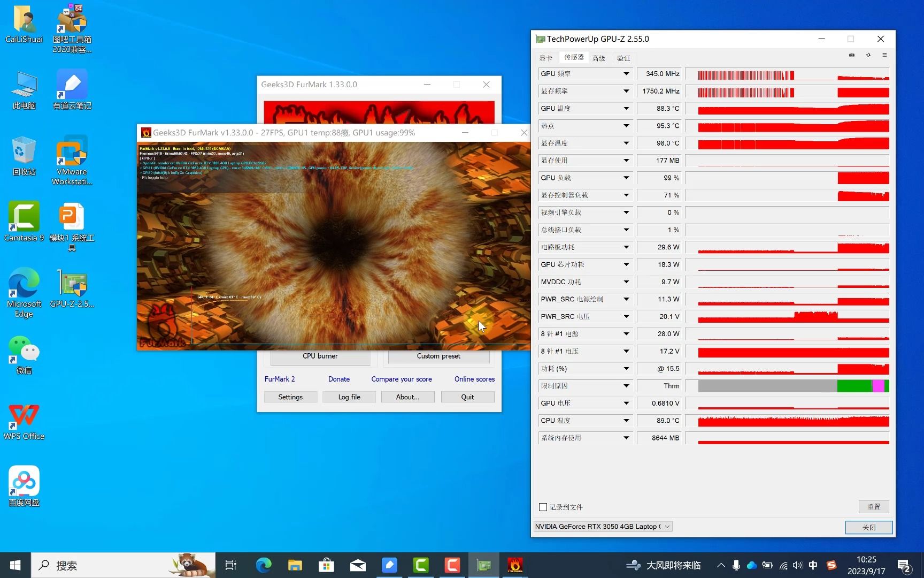Expand GPU 频率 sensor dropdown
This screenshot has width=924, height=578.
626,74
